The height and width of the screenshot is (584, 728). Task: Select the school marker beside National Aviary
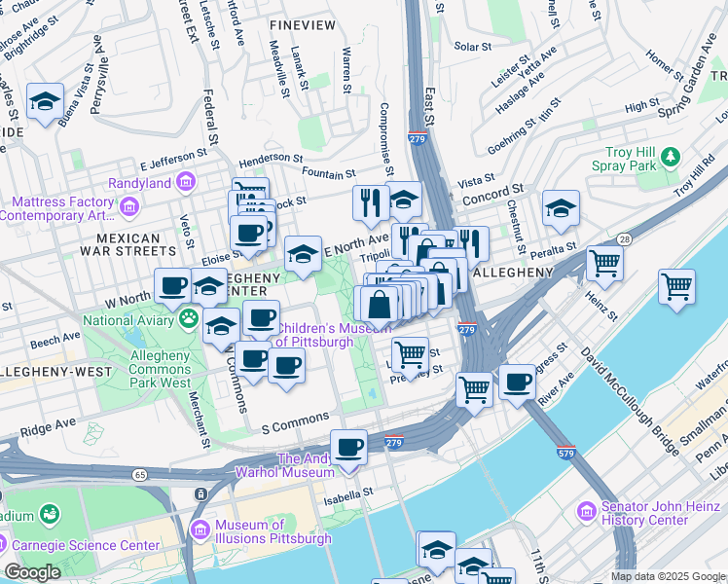coord(222,327)
